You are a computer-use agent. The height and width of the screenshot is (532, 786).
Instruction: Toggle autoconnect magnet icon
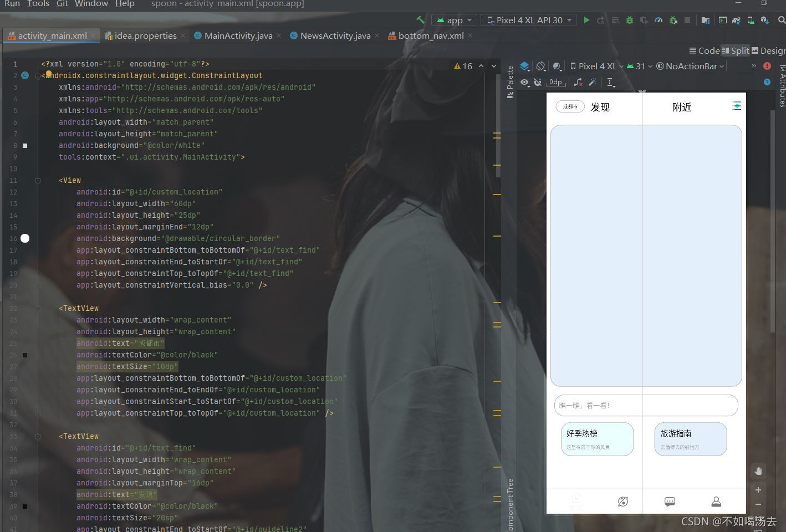tap(538, 82)
